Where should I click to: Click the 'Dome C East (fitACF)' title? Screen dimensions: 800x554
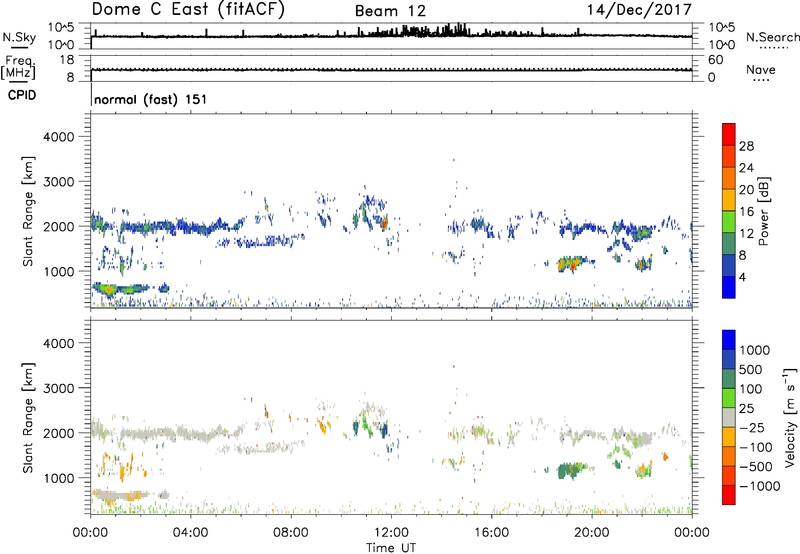(x=188, y=10)
